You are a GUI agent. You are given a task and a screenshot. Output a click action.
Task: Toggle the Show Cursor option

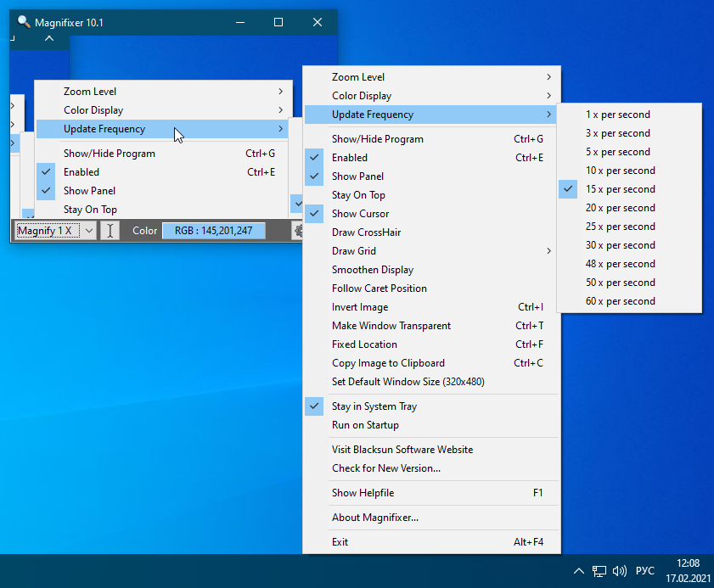point(431,214)
